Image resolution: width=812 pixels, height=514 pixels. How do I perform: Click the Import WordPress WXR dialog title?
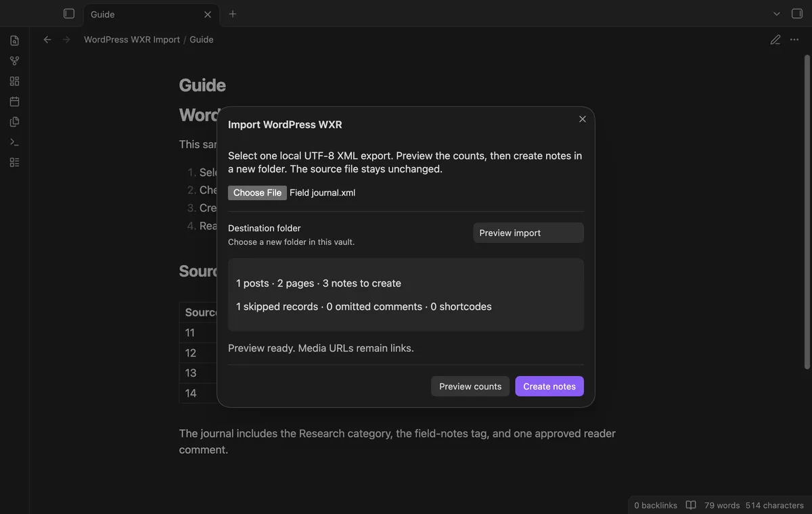tap(285, 124)
